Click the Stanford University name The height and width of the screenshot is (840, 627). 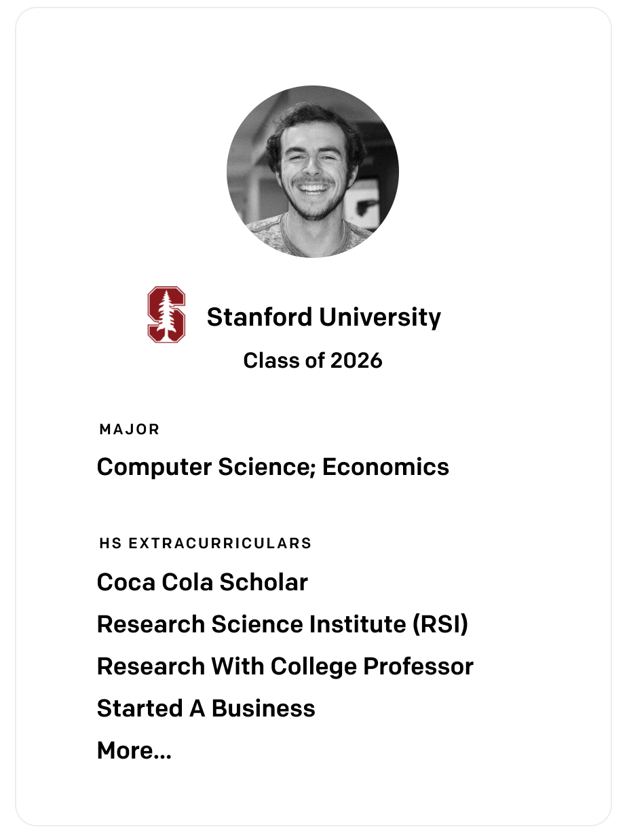pos(324,317)
